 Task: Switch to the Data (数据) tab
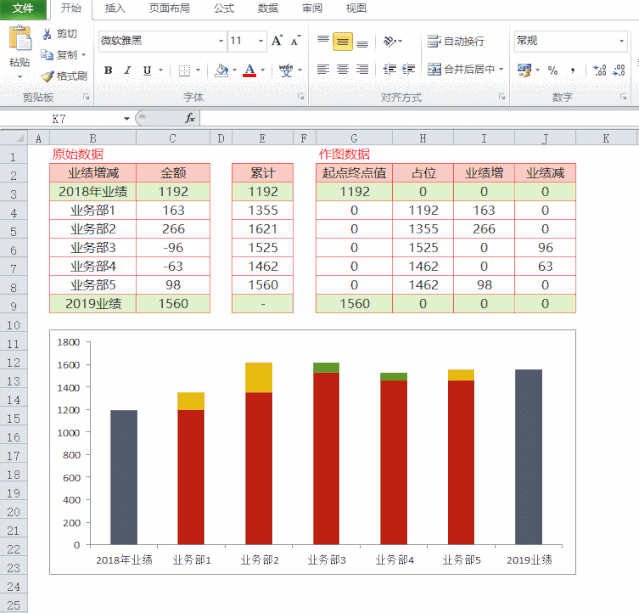268,9
